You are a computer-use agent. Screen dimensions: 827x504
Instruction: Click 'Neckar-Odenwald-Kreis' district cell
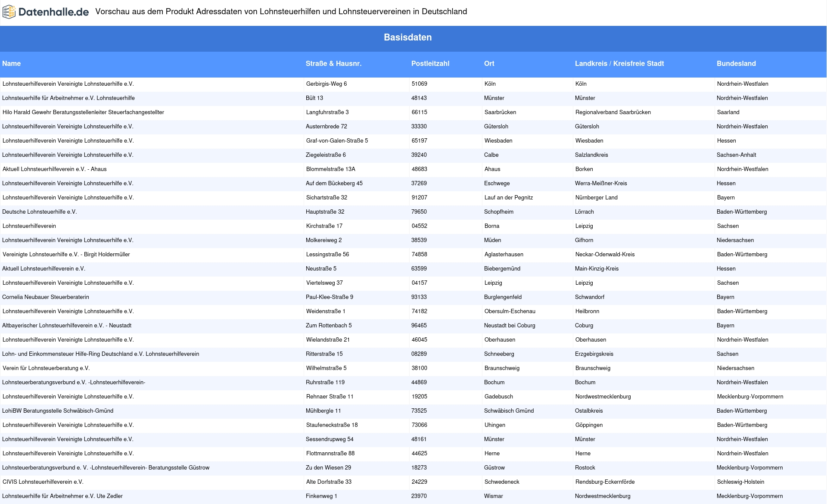point(605,254)
